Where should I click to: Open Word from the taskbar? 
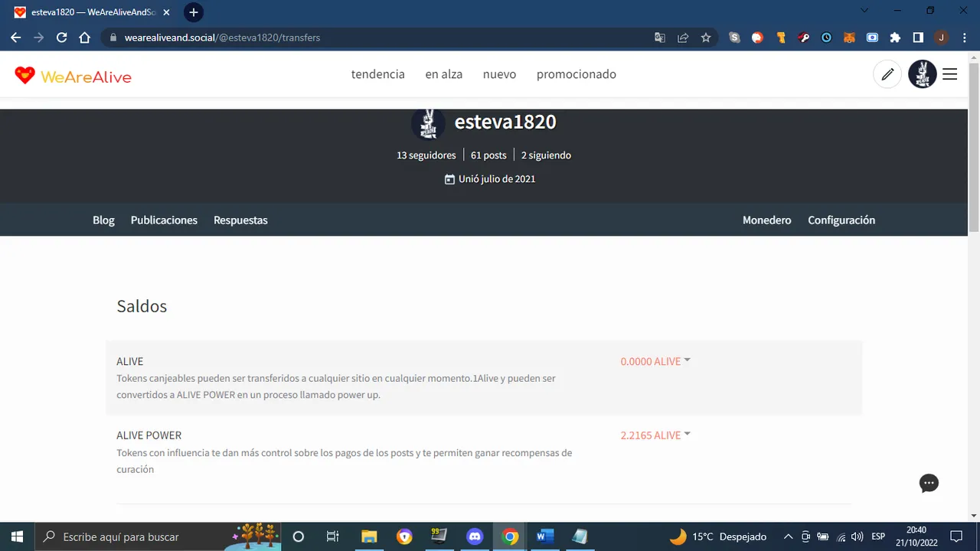tap(545, 536)
